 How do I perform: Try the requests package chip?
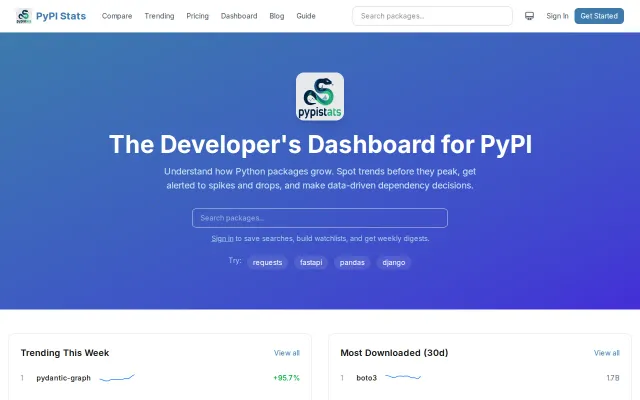267,262
